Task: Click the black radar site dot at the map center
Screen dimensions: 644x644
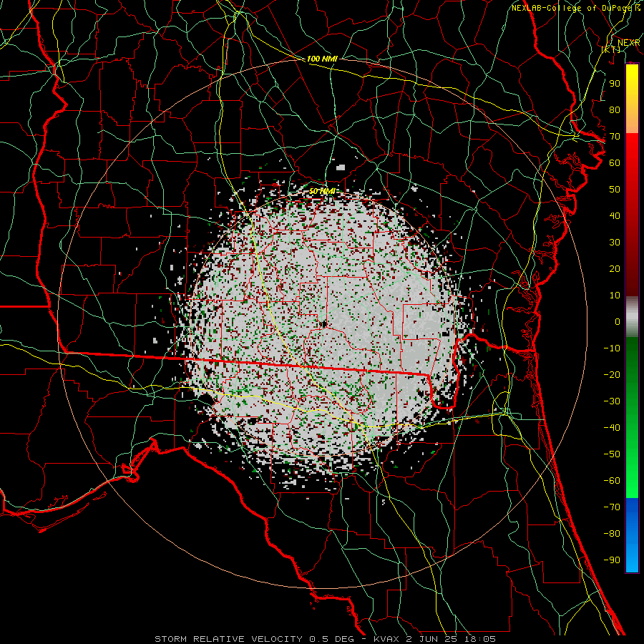Action: (324, 324)
